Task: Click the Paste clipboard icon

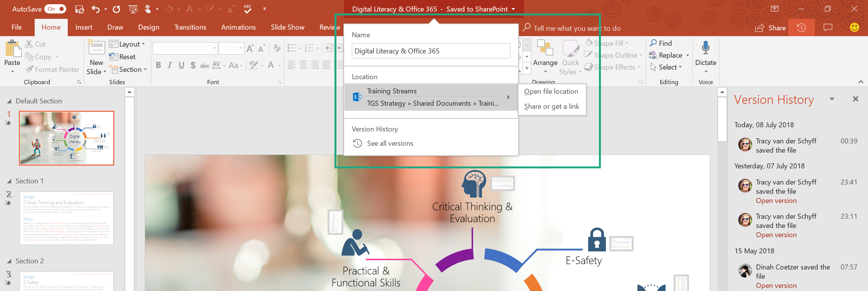Action: click(12, 49)
